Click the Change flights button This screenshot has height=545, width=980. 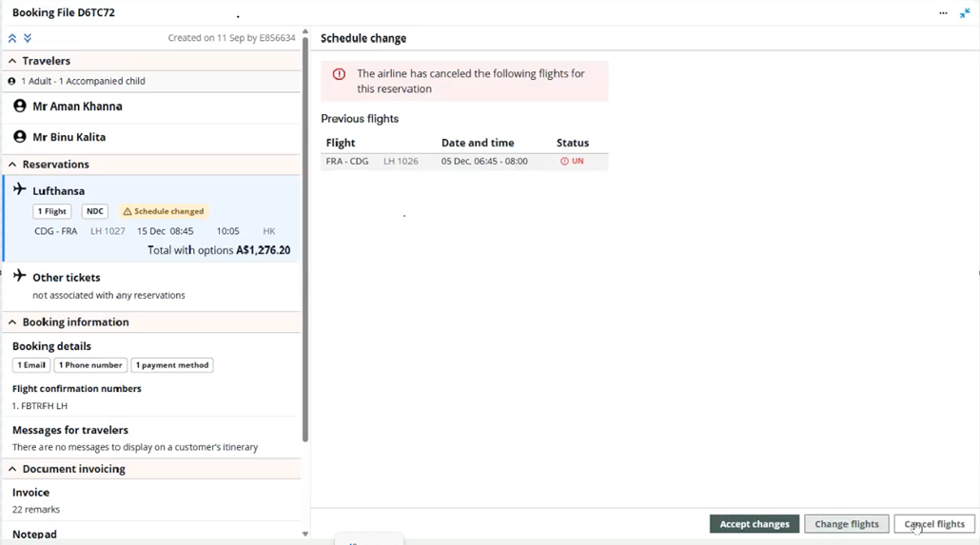click(846, 524)
